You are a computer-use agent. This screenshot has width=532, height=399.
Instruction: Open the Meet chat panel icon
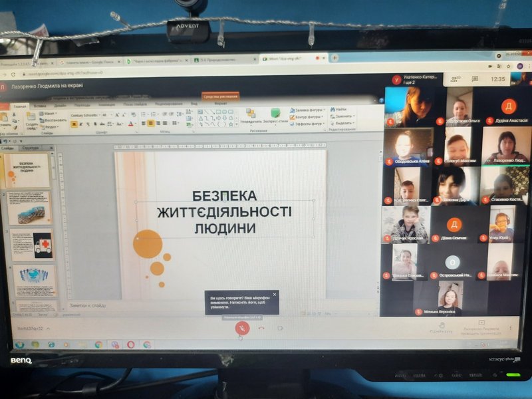(475, 79)
